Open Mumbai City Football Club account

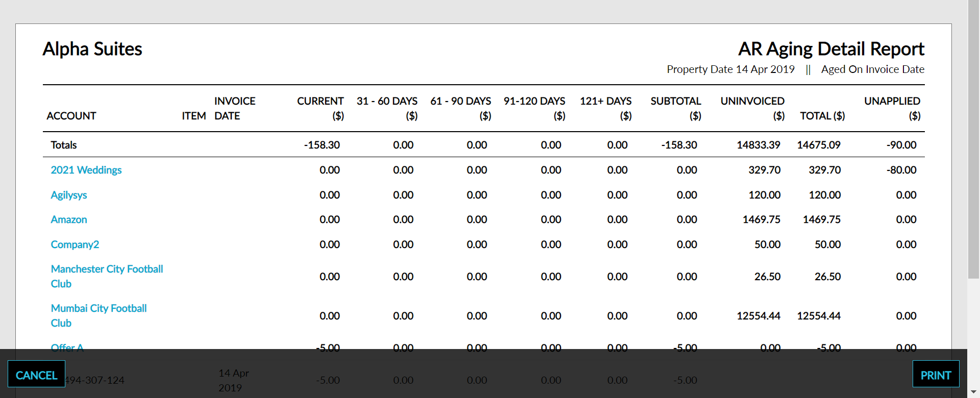[99, 309]
